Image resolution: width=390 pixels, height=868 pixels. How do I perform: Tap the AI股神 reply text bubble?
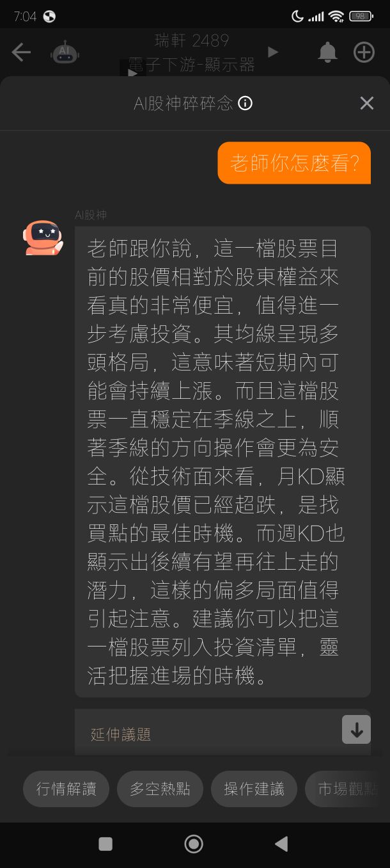click(222, 462)
